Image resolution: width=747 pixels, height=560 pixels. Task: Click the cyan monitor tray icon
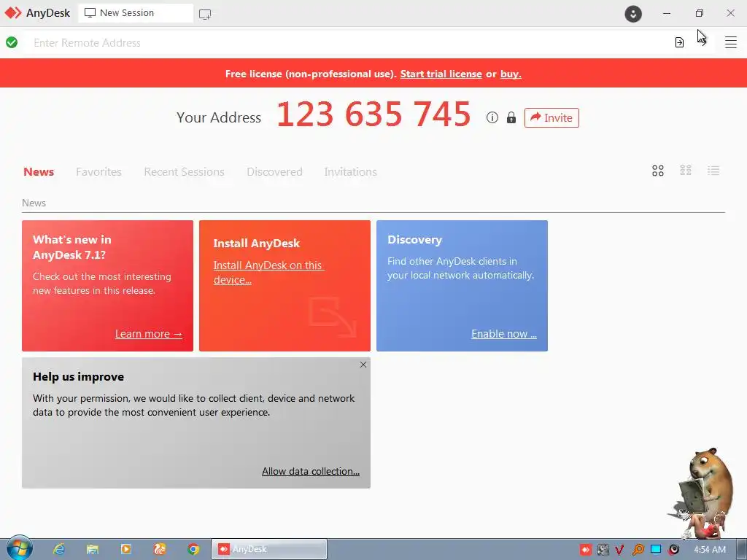[656, 550]
